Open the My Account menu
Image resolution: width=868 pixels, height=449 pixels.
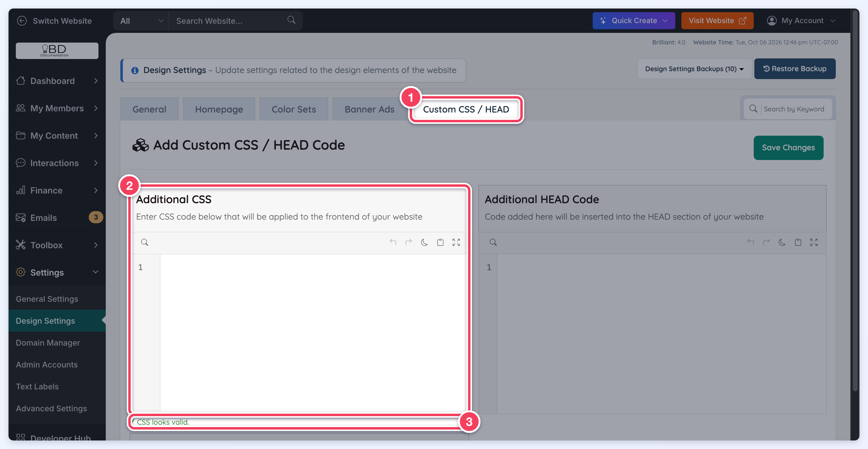coord(801,21)
